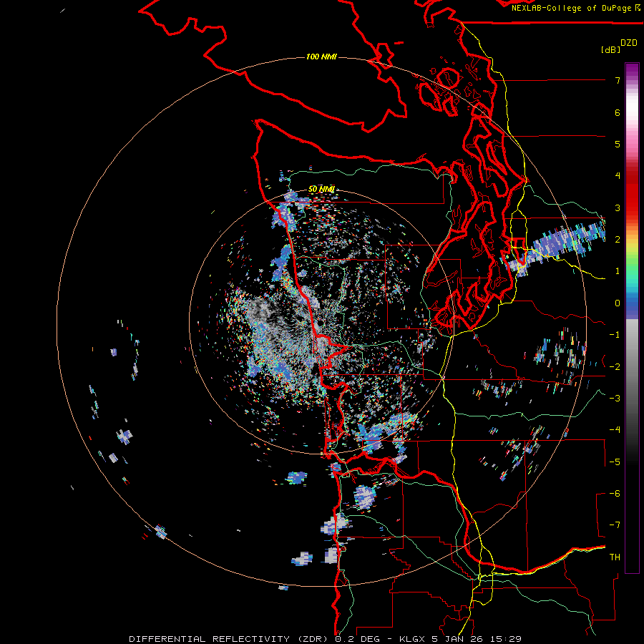
Task: Click the -4 dB tick label
Action: click(x=615, y=430)
